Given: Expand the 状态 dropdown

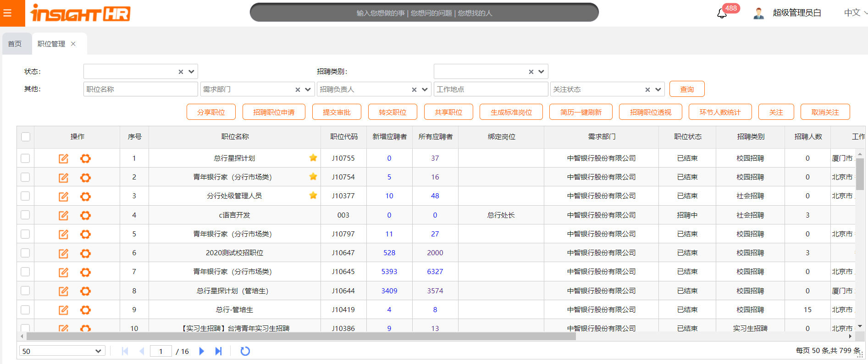Looking at the screenshot, I should click(191, 72).
